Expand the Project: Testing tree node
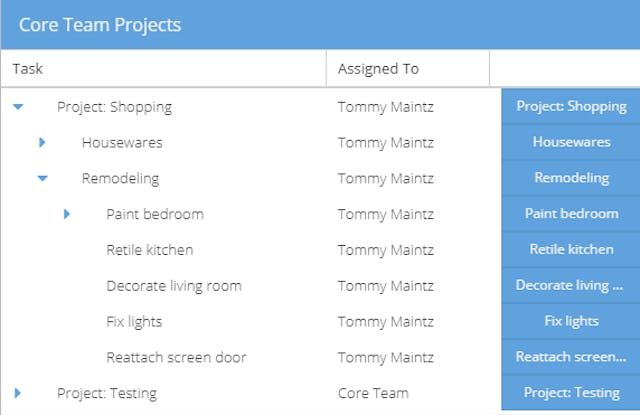640x415 pixels. tap(18, 393)
